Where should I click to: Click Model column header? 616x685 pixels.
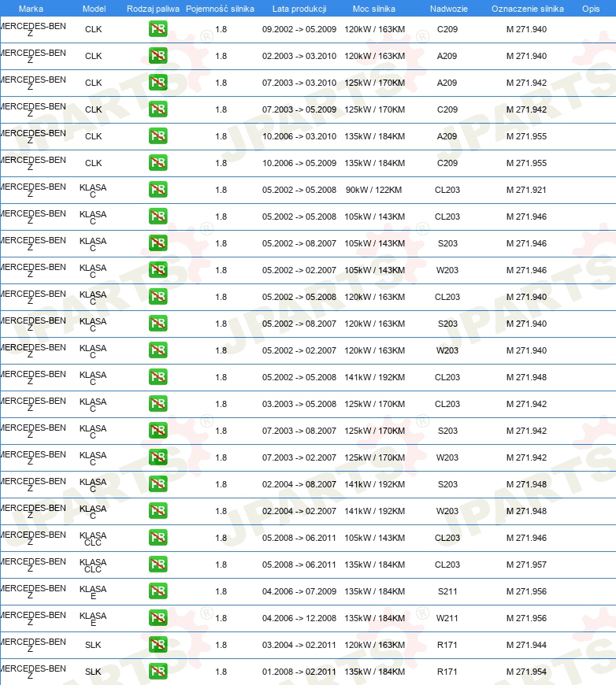click(x=94, y=9)
